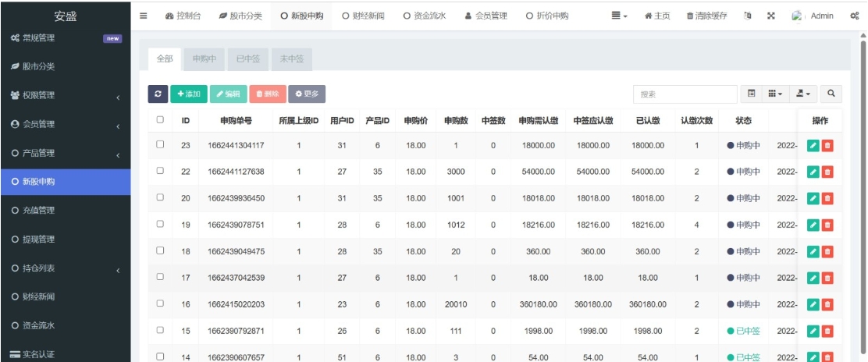Open the columns grid dropdown
The image size is (868, 362).
775,94
